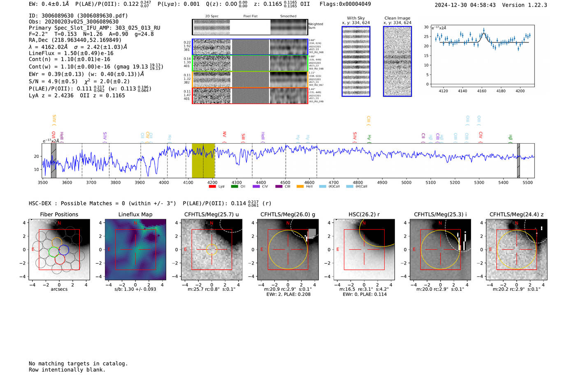Screen dimensions: 576x392
Task: Select the With Sky cutout image
Action: point(356,61)
